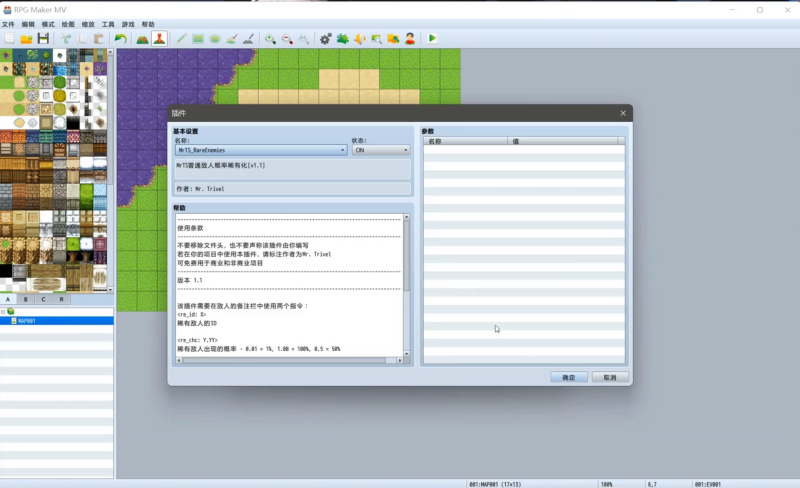Viewport: 800px width, 488px height.
Task: Click the 使用条款 heading in help text
Action: (190, 228)
